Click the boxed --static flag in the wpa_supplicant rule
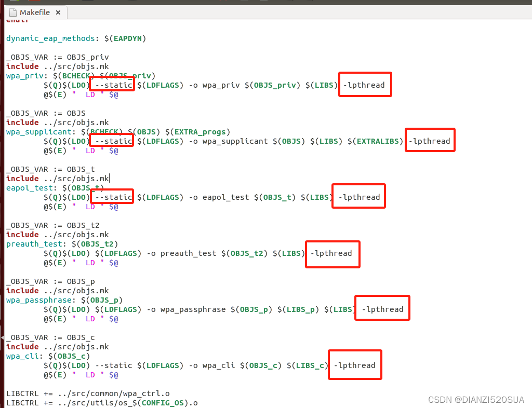Viewport: 532px width, 408px height. point(111,140)
